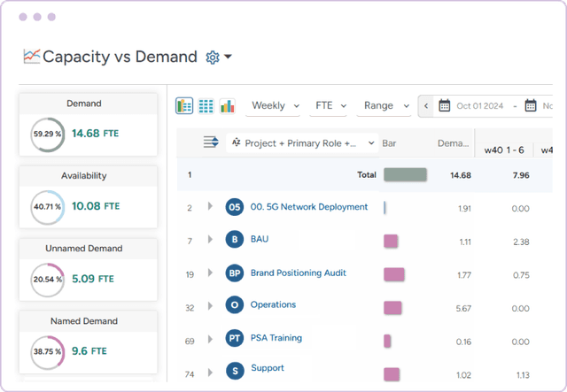Click the settings gear next to the title
This screenshot has width=567, height=392.
pos(213,58)
